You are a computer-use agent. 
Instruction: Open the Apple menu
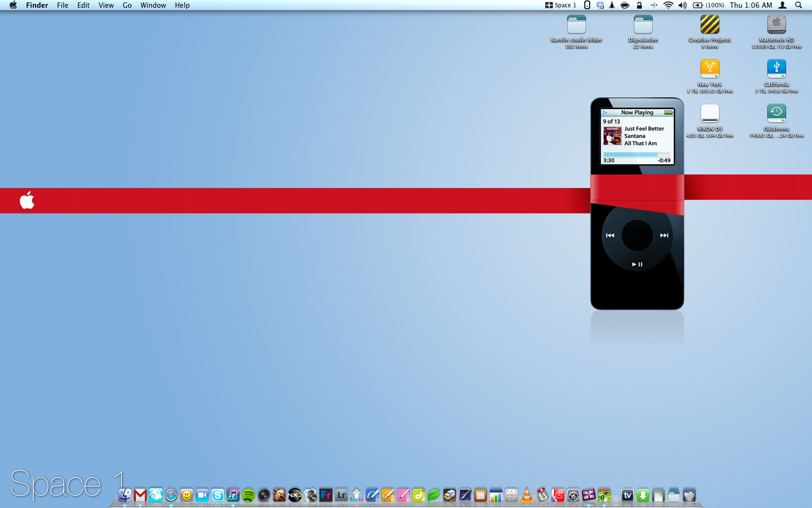click(13, 5)
